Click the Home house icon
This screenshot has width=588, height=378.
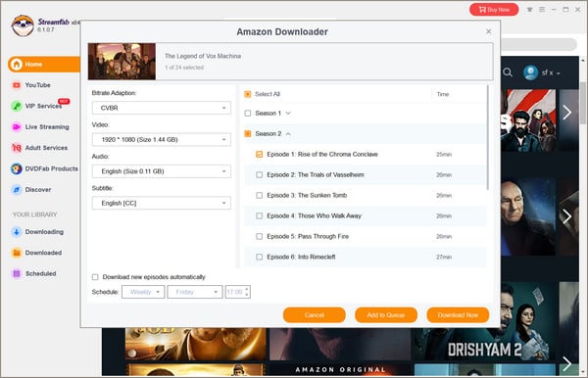pos(16,64)
